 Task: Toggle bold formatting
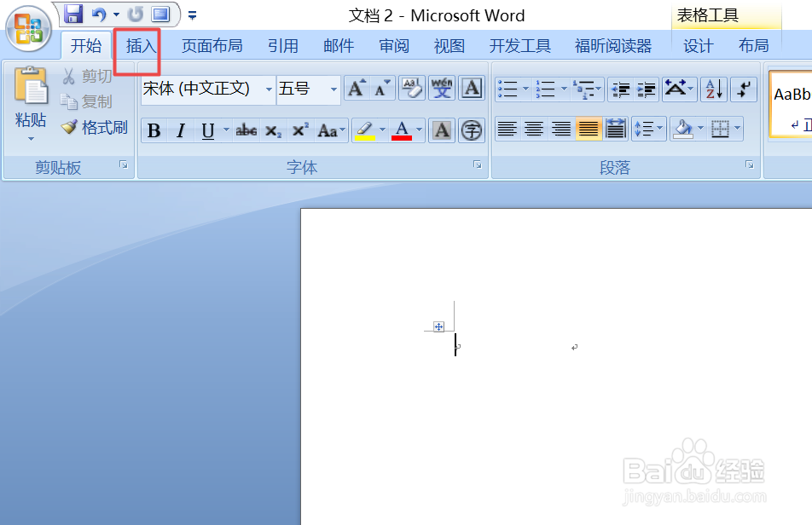[154, 130]
